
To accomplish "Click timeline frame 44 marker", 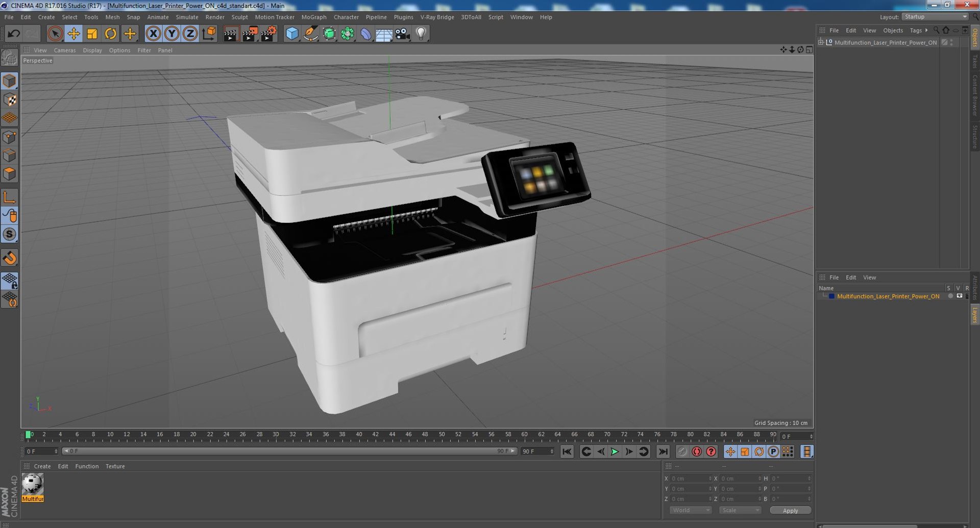I will click(x=392, y=435).
